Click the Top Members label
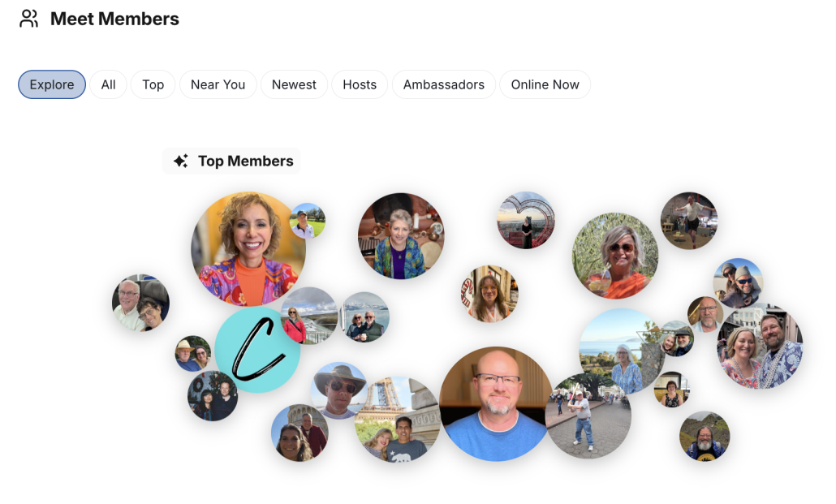Screen dimensions: 836x504 click(x=246, y=161)
